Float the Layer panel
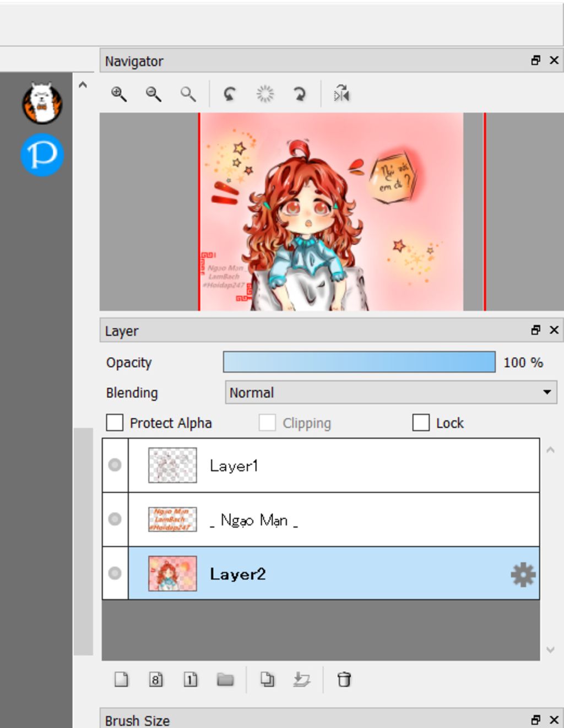The width and height of the screenshot is (564, 728). 535,330
